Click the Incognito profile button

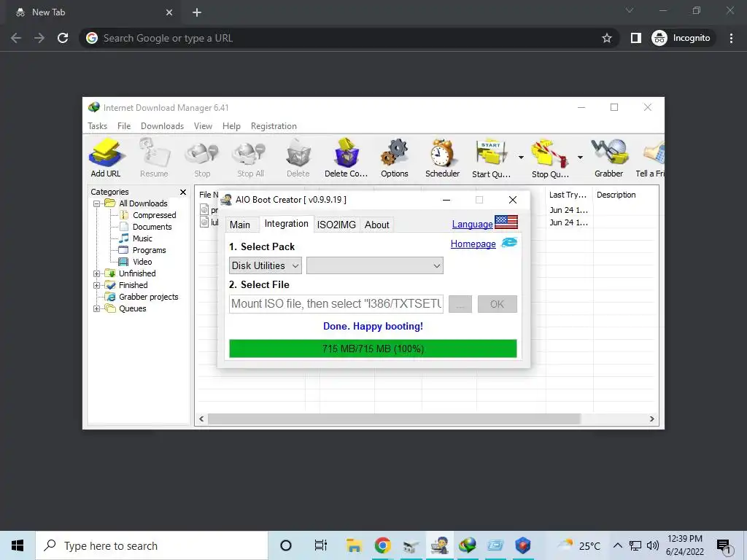click(x=681, y=38)
